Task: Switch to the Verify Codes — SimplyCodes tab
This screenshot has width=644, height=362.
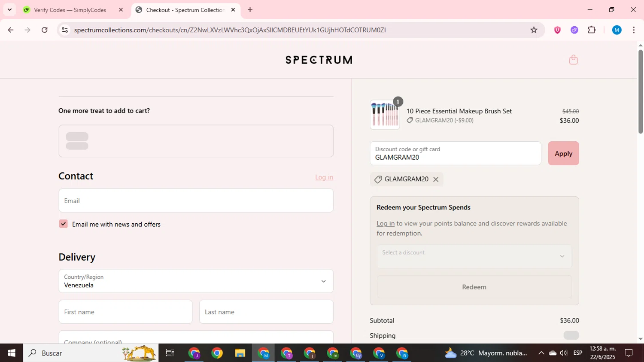Action: pos(70,10)
